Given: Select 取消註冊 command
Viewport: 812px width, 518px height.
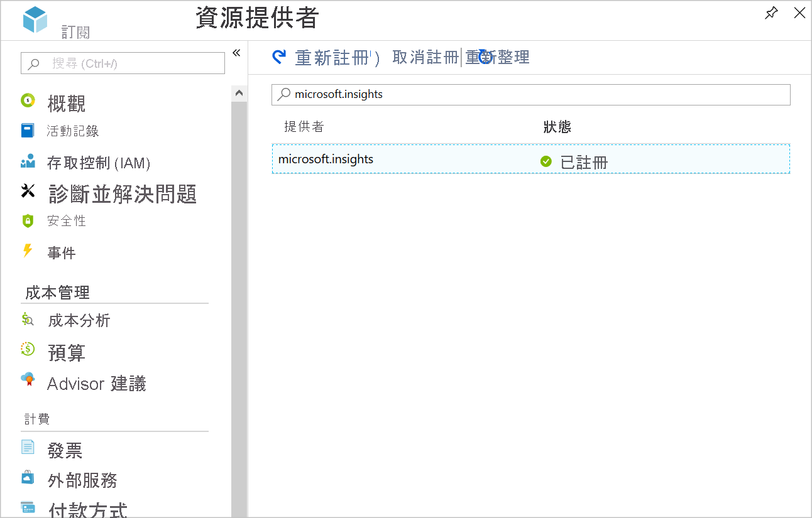Looking at the screenshot, I should point(425,57).
